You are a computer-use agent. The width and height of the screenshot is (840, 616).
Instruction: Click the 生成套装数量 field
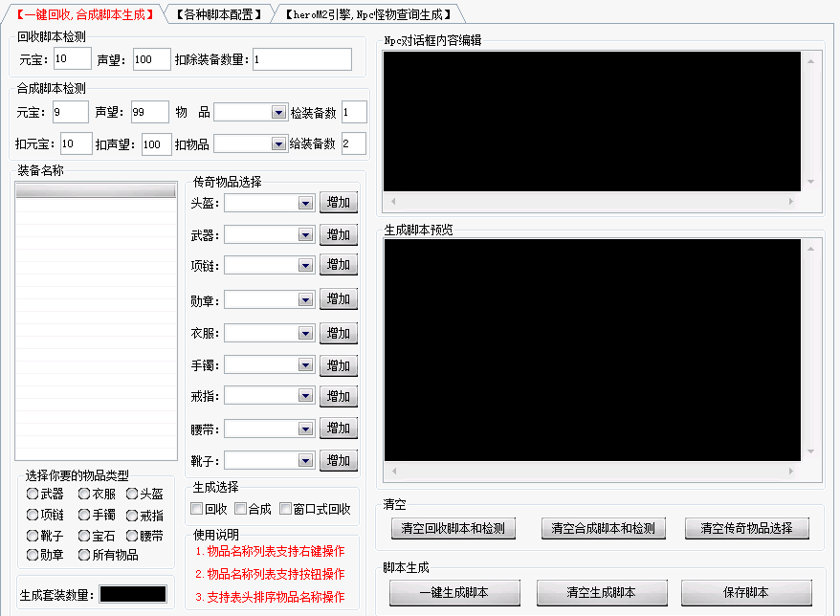tap(133, 594)
